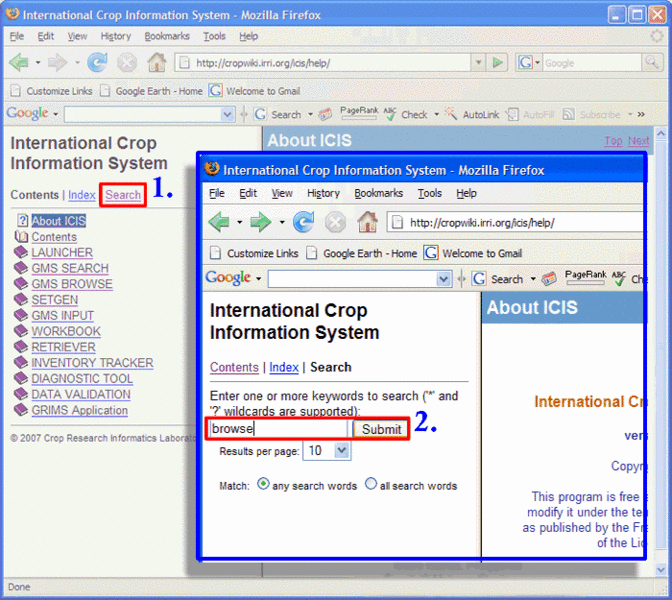Click the address bar in the inner Firefox window
The height and width of the screenshot is (600, 672).
pos(516,222)
